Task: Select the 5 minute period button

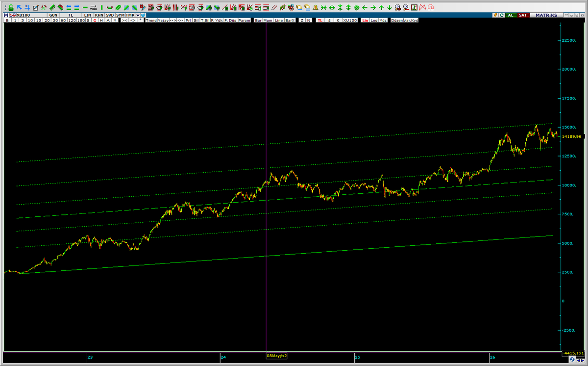Action: coord(23,21)
